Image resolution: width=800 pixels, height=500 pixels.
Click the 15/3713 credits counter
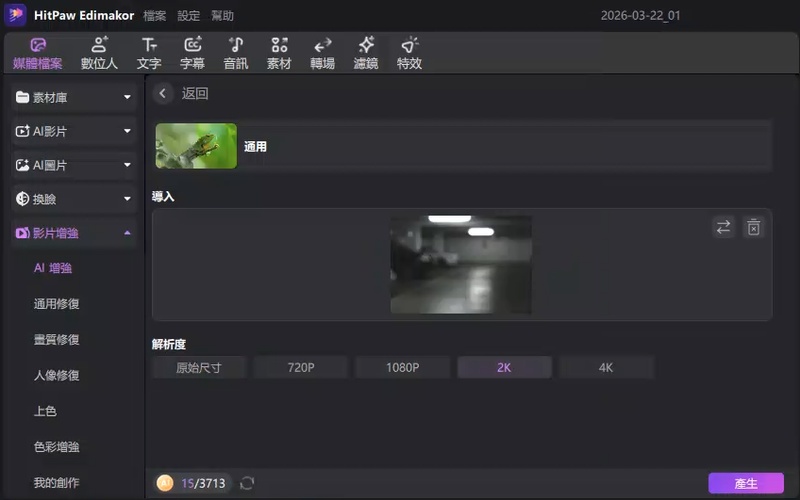[203, 483]
